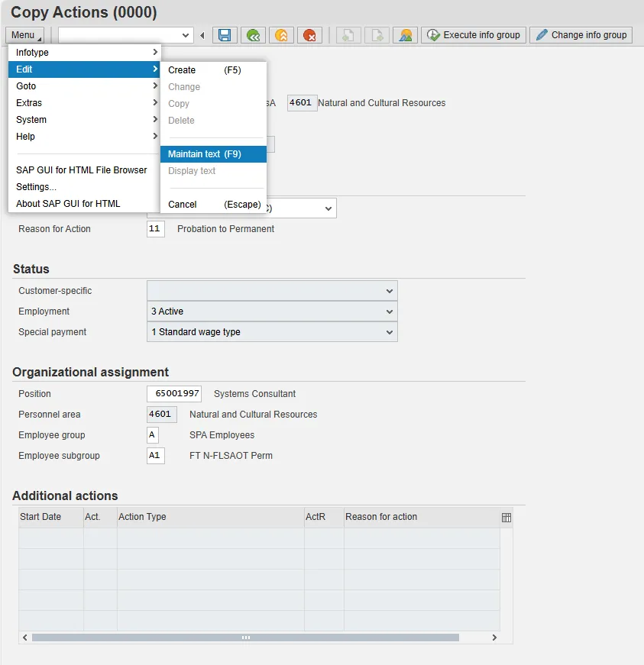Open Settings... from the menu
644x665 pixels.
click(37, 187)
